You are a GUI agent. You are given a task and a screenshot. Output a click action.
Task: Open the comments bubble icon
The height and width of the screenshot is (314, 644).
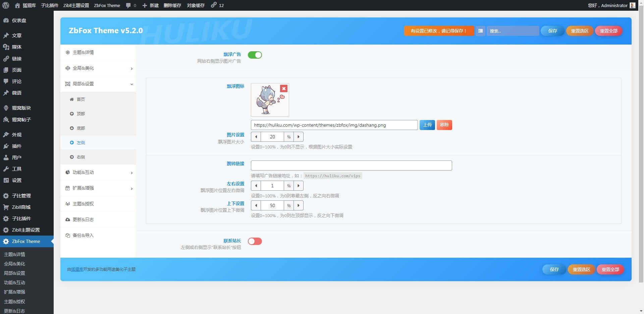128,5
